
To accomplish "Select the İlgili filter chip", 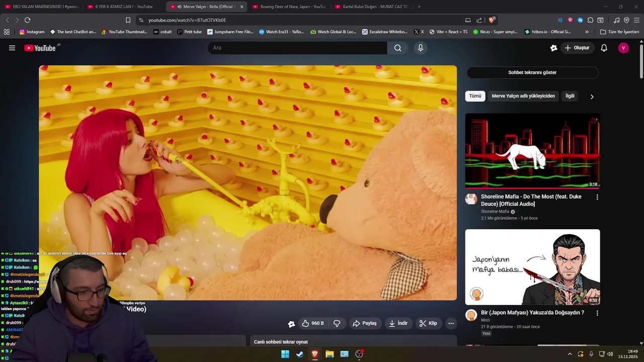I will [x=570, y=96].
